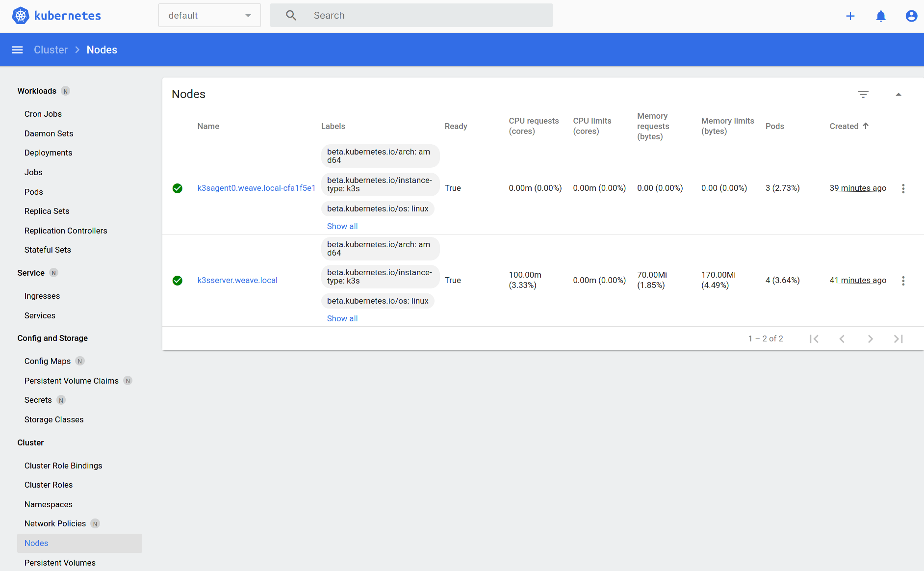Open the filter options for the Nodes table

click(x=863, y=94)
